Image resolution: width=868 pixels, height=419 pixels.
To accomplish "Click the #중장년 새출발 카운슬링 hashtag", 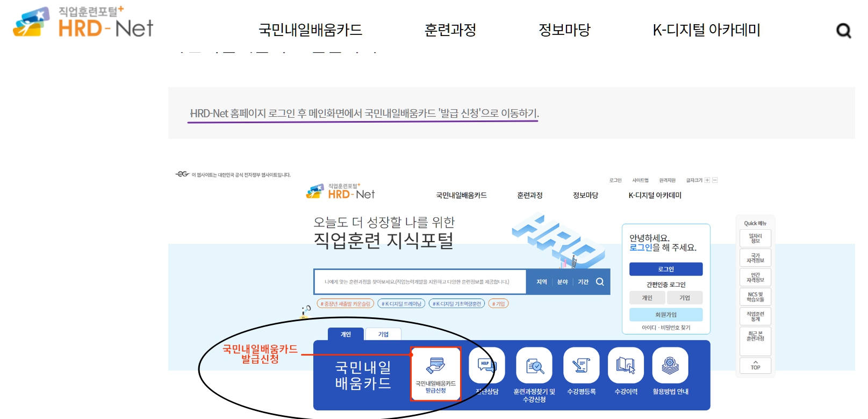I will pos(346,304).
